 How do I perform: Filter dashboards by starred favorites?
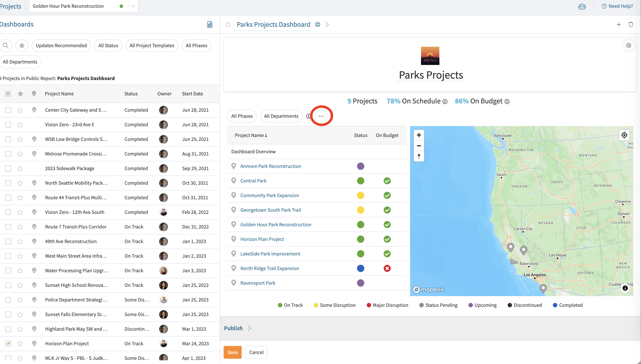click(22, 45)
